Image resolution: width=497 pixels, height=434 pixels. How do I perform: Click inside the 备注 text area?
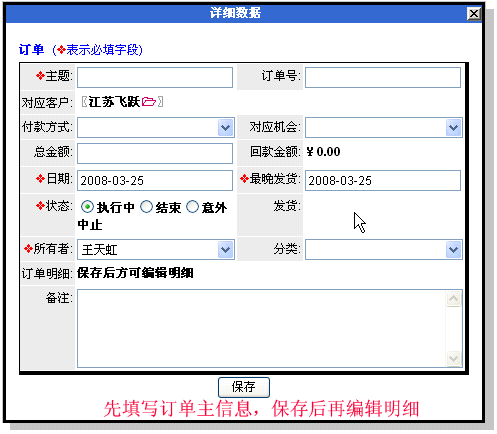262,329
